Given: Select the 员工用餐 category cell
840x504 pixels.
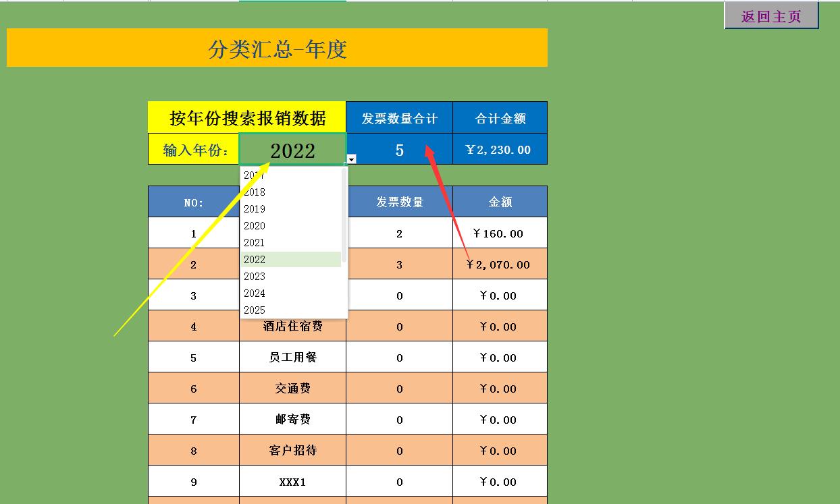Looking at the screenshot, I should coord(292,356).
